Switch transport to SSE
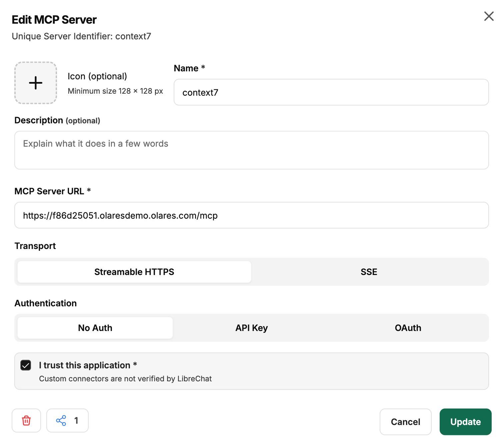 click(x=369, y=272)
